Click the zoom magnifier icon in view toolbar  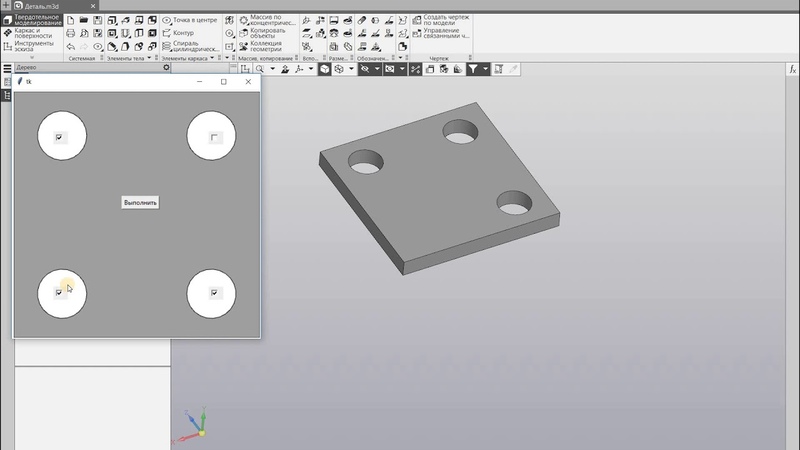(x=260, y=69)
